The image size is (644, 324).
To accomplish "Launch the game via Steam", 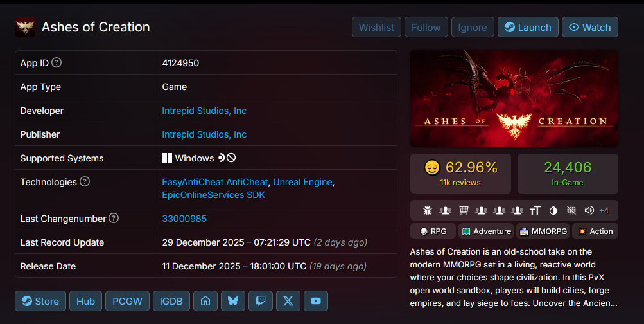I will pos(528,27).
